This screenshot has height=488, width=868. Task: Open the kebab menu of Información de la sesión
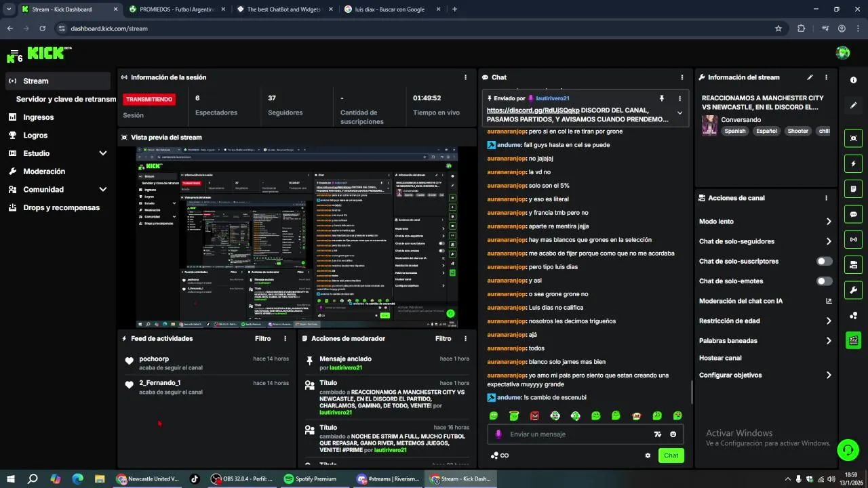tap(465, 77)
